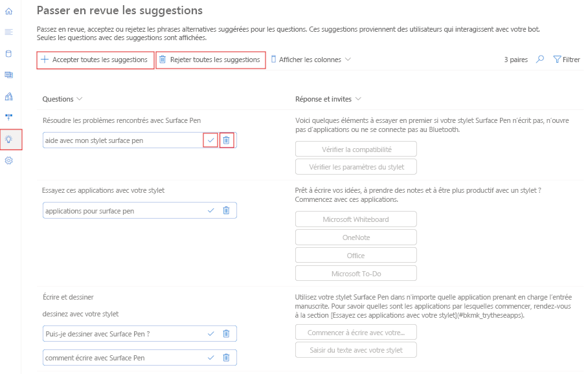Open the knowledge base pages icon in sidebar

pyautogui.click(x=8, y=74)
